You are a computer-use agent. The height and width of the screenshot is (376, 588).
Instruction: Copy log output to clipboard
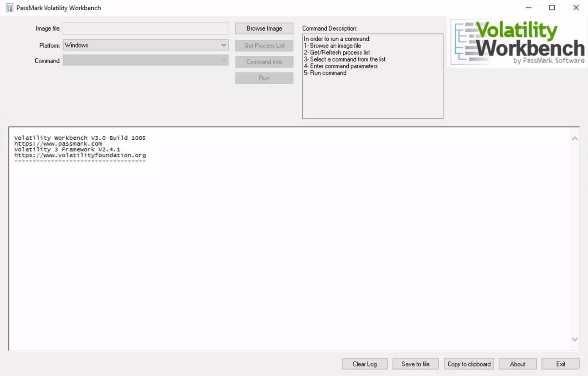(469, 364)
